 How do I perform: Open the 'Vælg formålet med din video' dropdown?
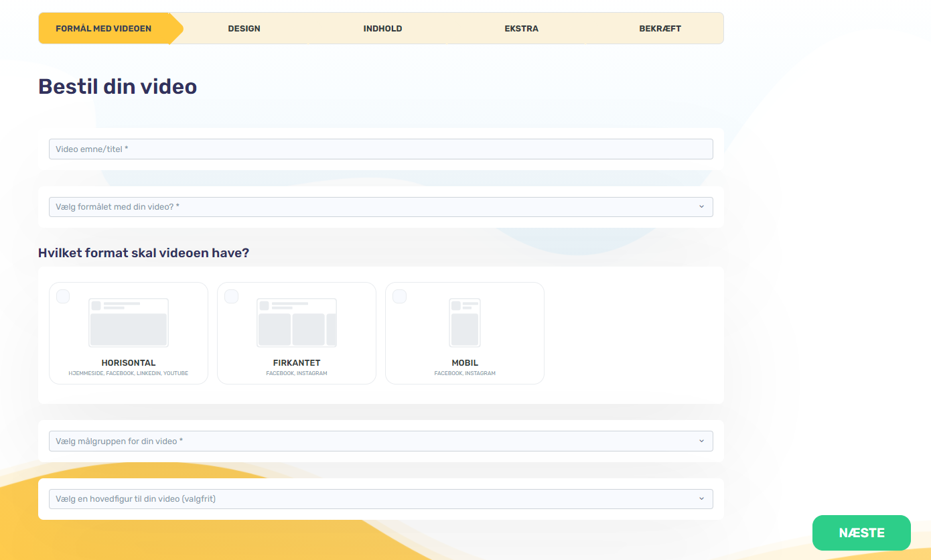point(381,207)
